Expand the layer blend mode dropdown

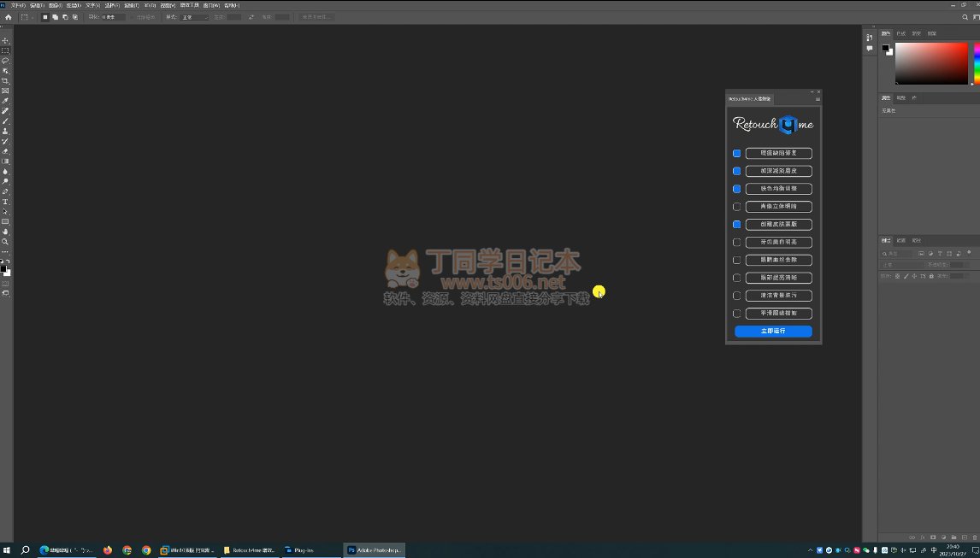[x=898, y=265]
